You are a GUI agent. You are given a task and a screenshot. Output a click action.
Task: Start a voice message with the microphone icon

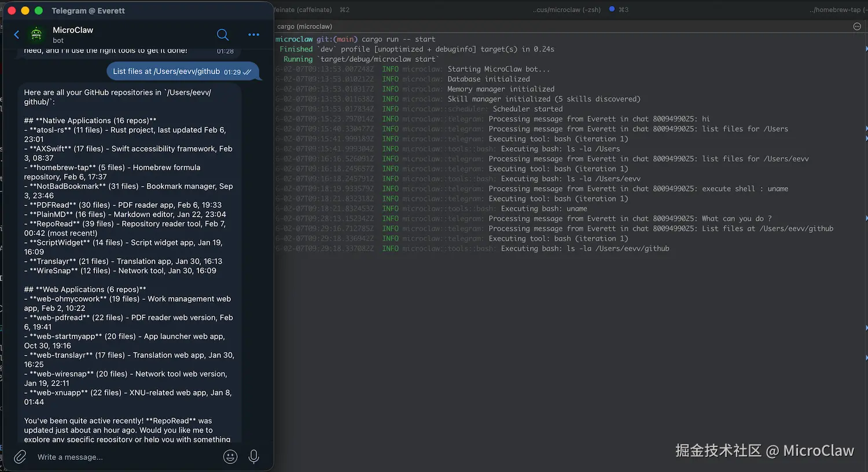253,456
